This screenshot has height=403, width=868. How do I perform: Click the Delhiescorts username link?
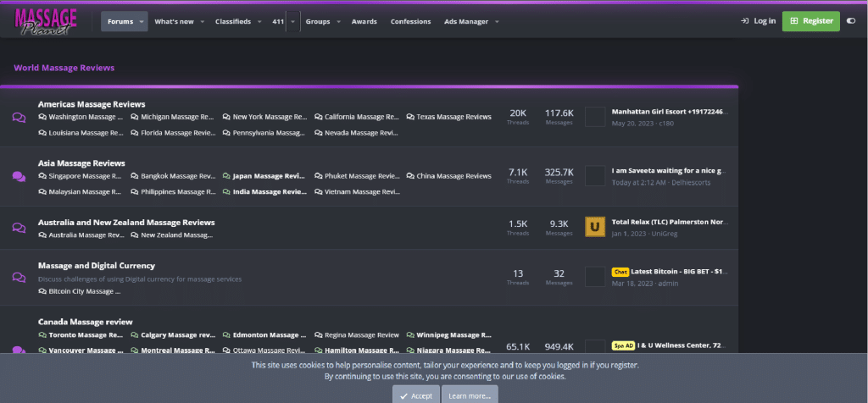691,183
